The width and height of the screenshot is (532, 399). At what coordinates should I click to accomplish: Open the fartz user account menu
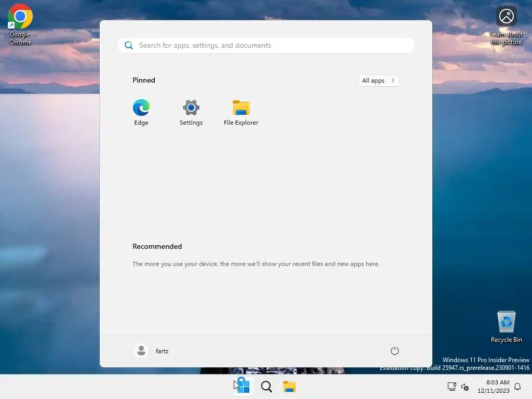coord(152,351)
